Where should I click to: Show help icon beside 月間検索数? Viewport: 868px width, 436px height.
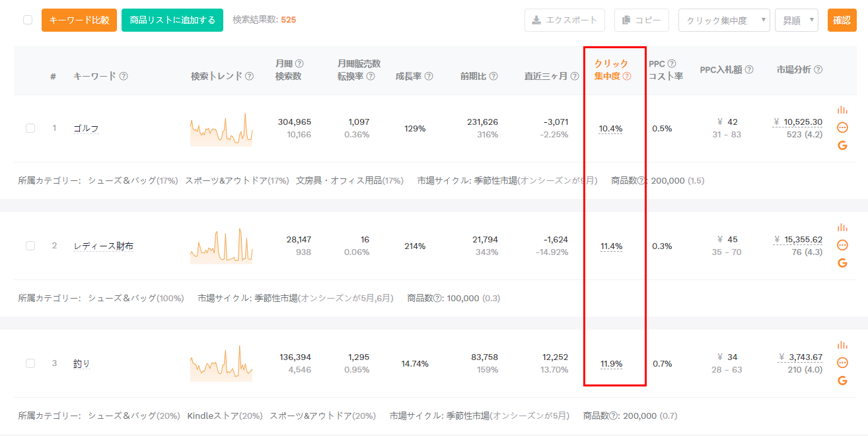click(x=299, y=63)
